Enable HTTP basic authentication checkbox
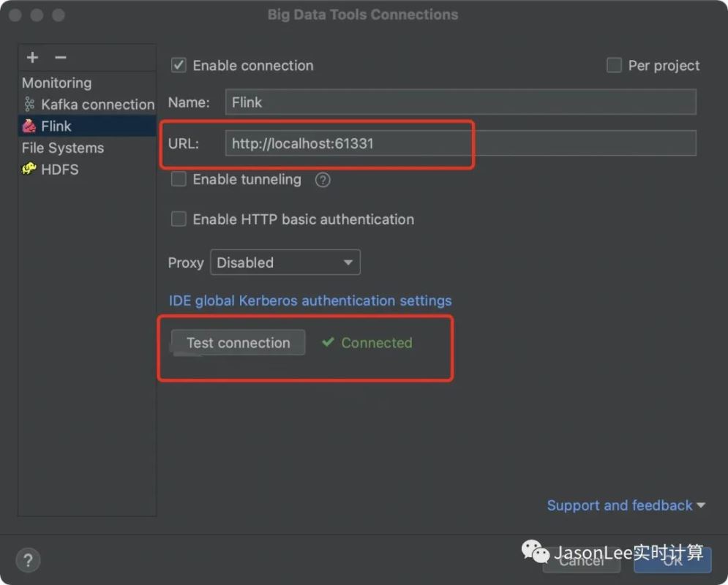The width and height of the screenshot is (728, 585). 179,219
